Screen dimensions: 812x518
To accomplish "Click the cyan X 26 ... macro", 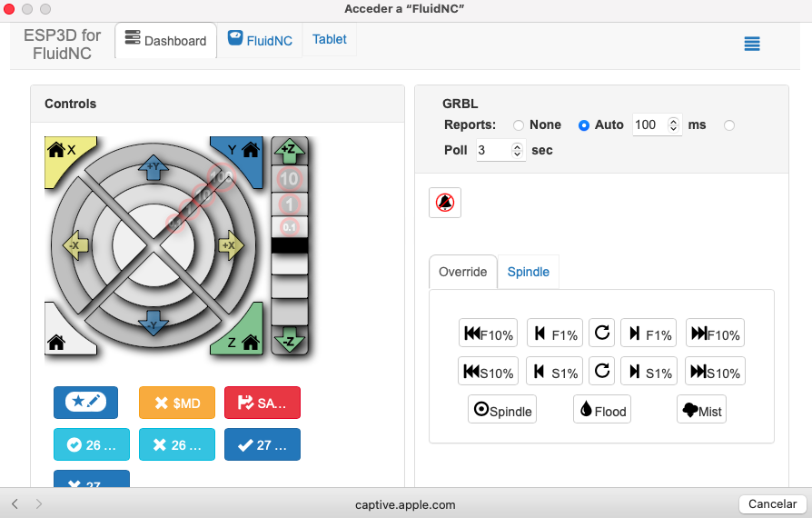I will pyautogui.click(x=177, y=444).
